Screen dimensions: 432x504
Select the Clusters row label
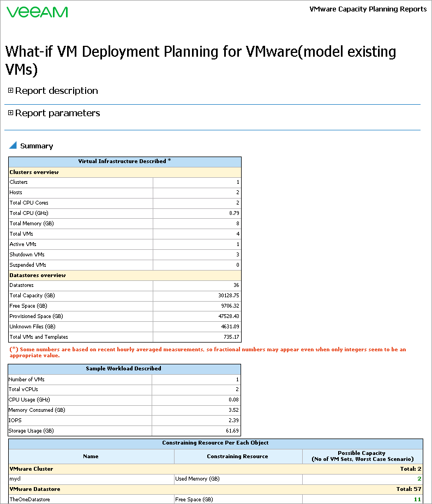tap(19, 182)
